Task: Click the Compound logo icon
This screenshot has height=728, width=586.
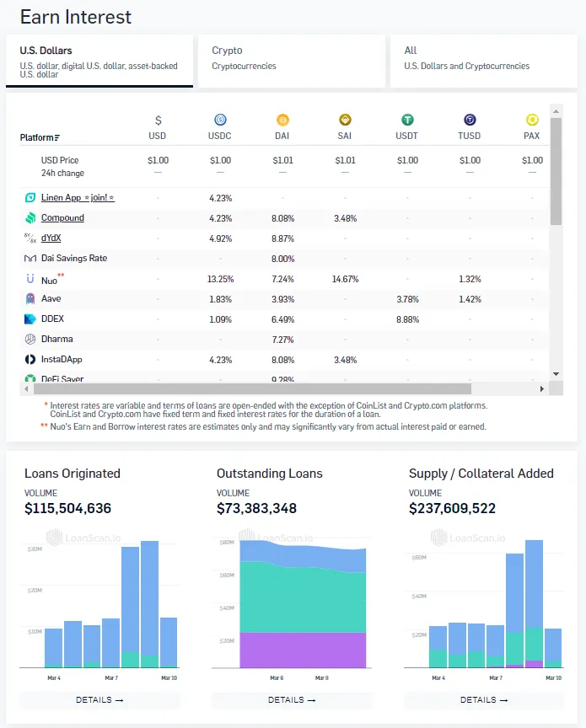Action: coord(30,217)
